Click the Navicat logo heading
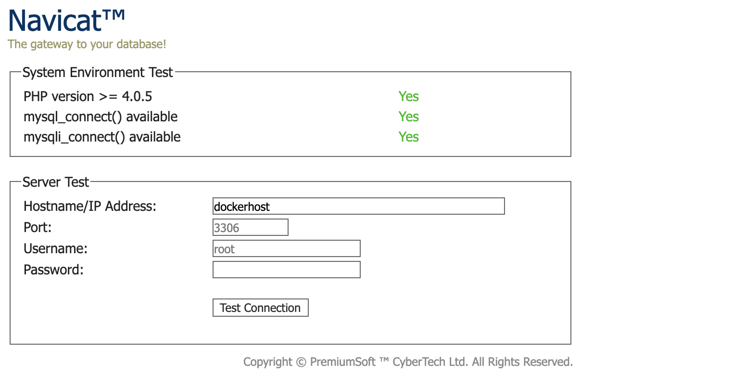The height and width of the screenshot is (388, 732). coord(67,21)
